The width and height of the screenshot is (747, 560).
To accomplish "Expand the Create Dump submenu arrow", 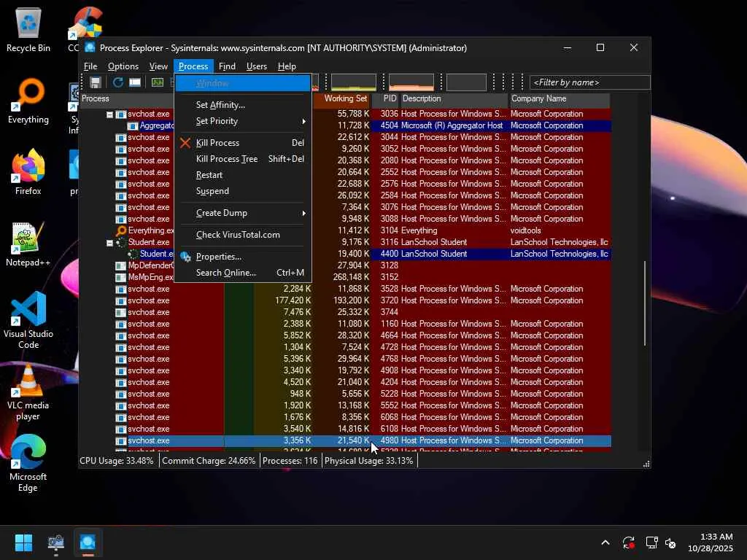I will (x=303, y=214).
